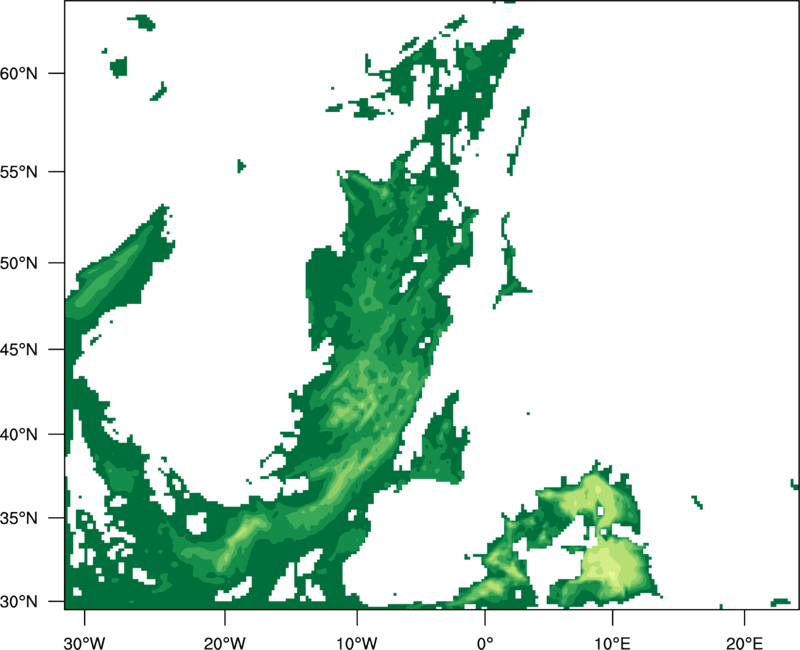Image resolution: width=800 pixels, height=650 pixels.
Task: Click the 0° longitude label
Action: tap(485, 643)
